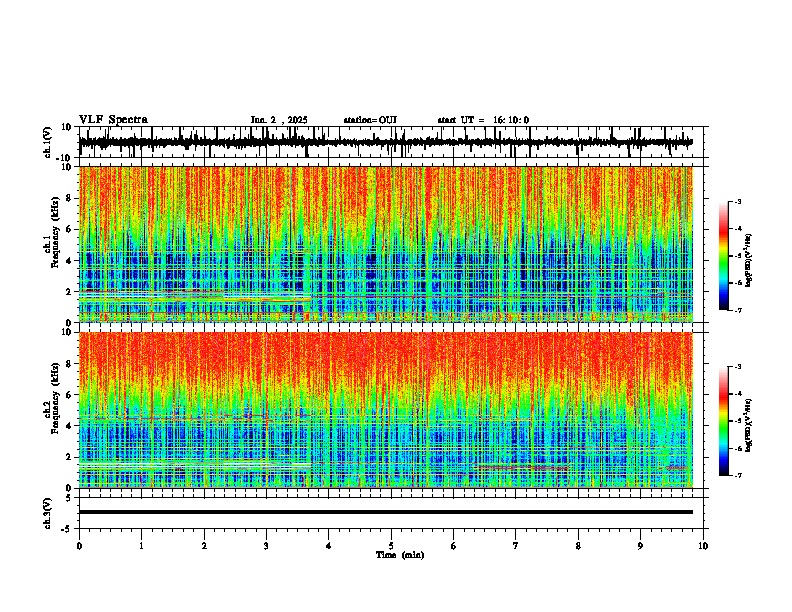Click the "-10" tick on the ch.1(V) axis
The width and height of the screenshot is (792, 612).
click(65, 158)
